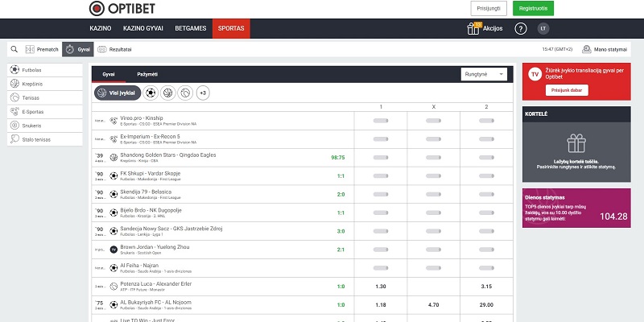The width and height of the screenshot is (644, 322).
Task: Click the TV icon for Brown Jordan match
Action: [114, 250]
